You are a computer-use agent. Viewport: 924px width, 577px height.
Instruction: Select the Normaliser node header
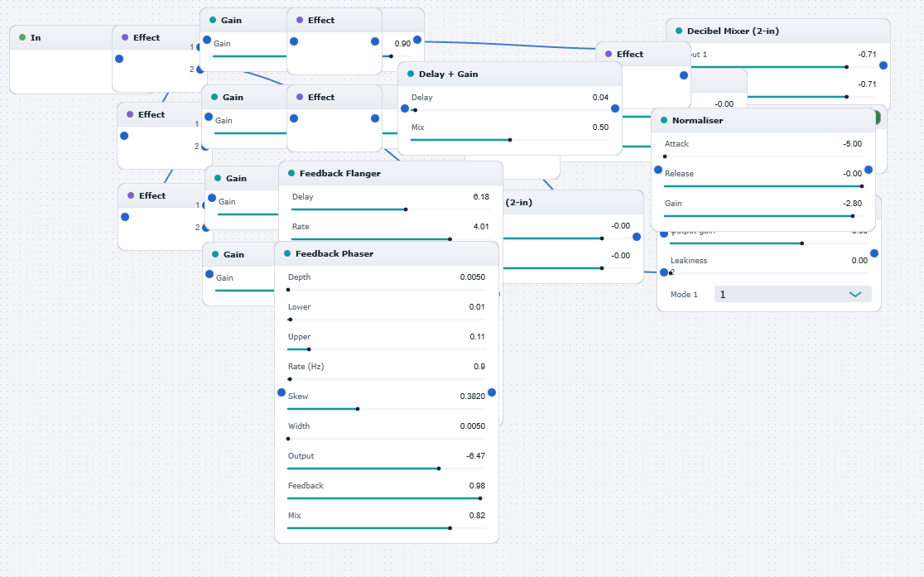tap(763, 120)
